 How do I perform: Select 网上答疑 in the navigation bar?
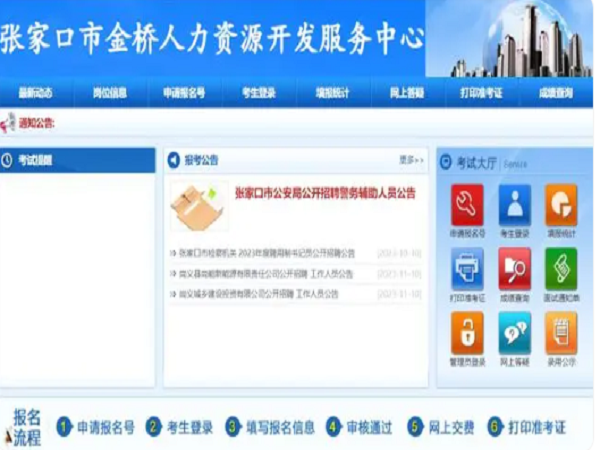pos(406,93)
